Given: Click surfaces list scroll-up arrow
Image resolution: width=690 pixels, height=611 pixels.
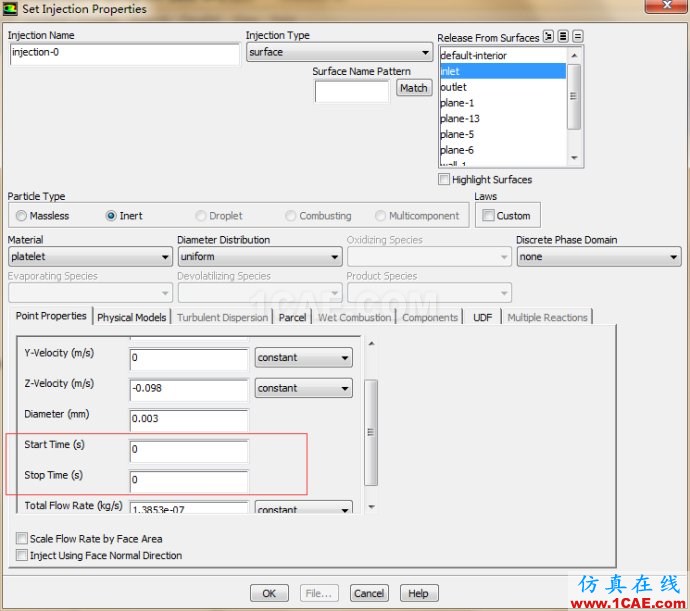Looking at the screenshot, I should tap(574, 55).
